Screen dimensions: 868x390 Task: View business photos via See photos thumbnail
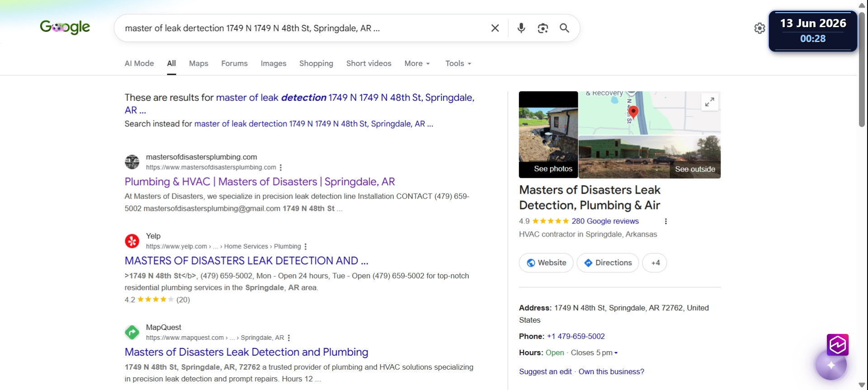pos(548,135)
